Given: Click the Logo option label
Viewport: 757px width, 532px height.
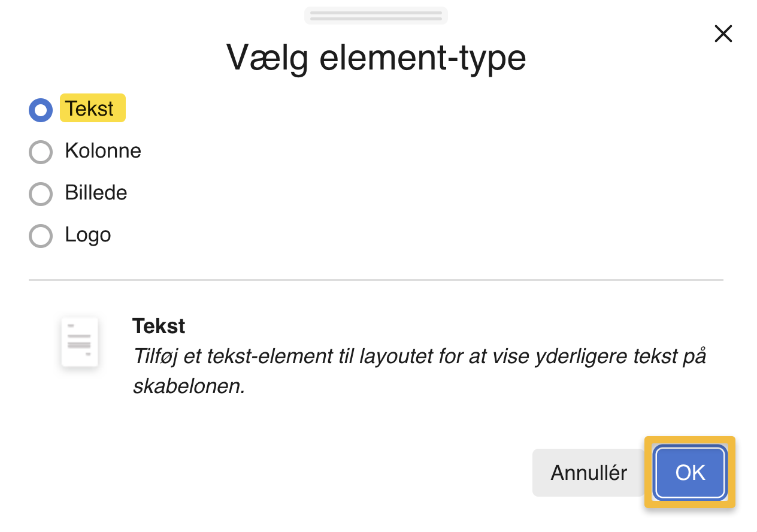Looking at the screenshot, I should [x=87, y=235].
